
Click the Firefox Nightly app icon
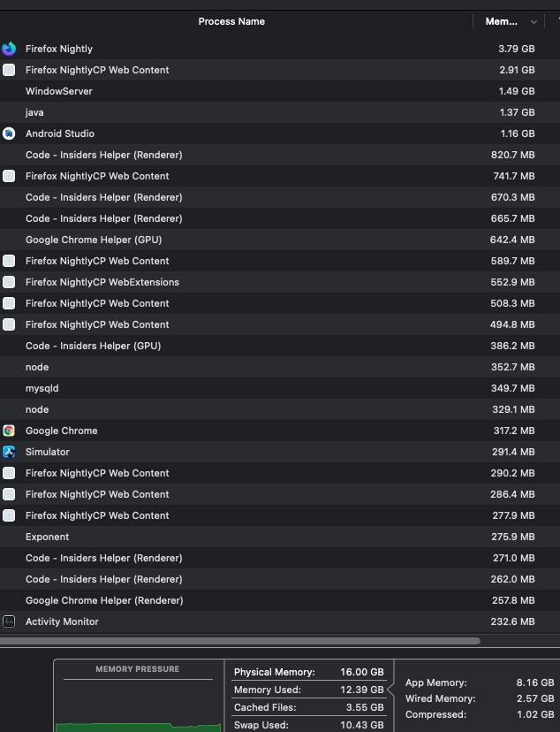click(x=9, y=49)
